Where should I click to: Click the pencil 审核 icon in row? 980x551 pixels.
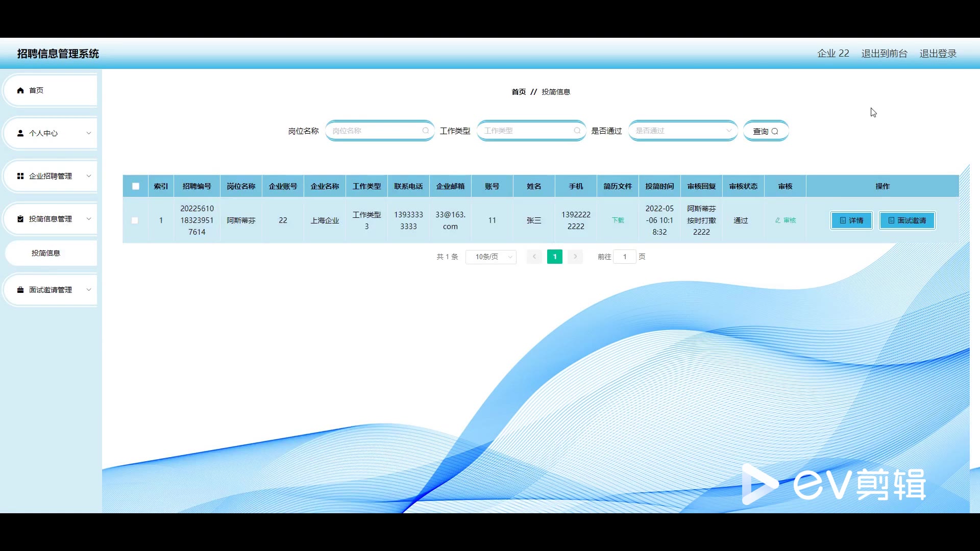(777, 220)
